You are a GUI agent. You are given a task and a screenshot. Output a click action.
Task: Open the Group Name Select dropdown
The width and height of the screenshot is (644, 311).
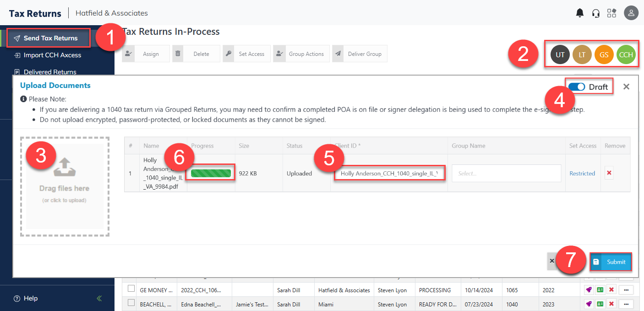[x=506, y=173]
